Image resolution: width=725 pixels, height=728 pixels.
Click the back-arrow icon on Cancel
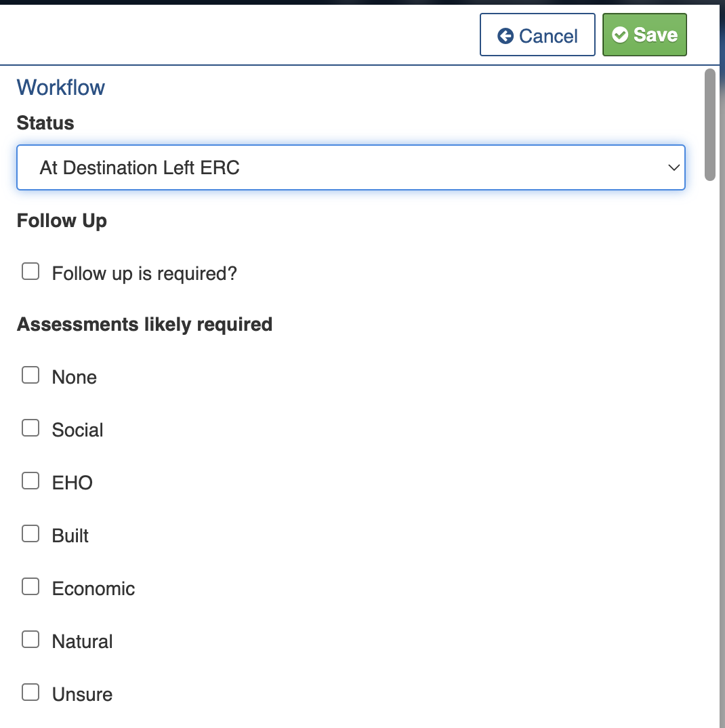coord(505,36)
